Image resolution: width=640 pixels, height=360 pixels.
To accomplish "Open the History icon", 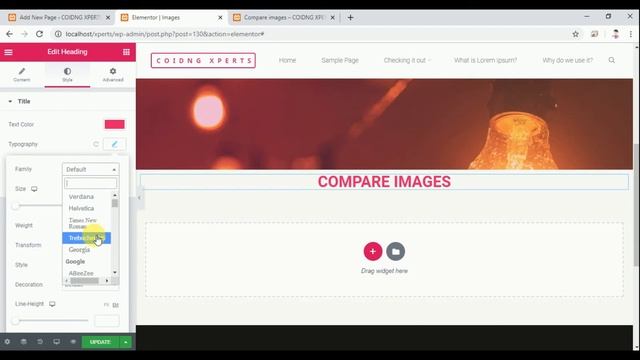I will [x=40, y=342].
